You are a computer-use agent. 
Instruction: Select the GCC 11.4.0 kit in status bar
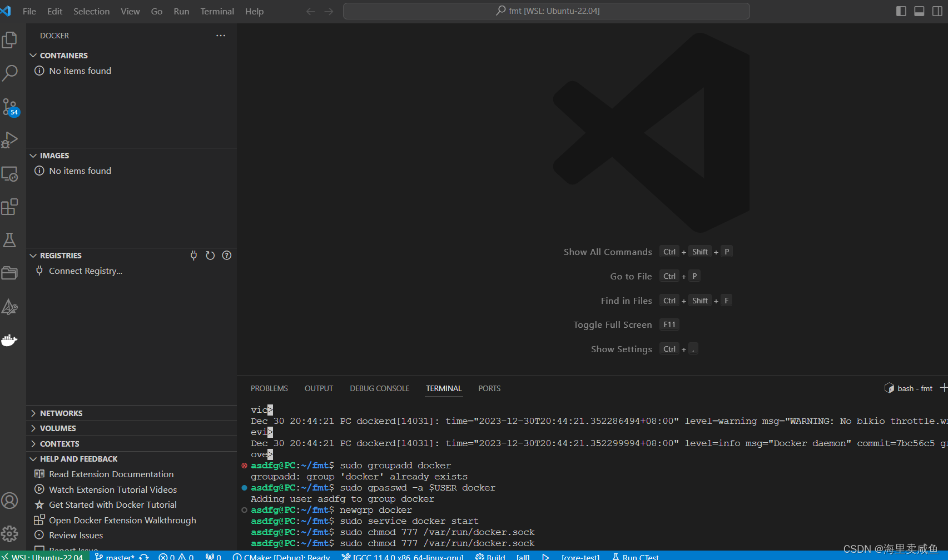pyautogui.click(x=404, y=556)
